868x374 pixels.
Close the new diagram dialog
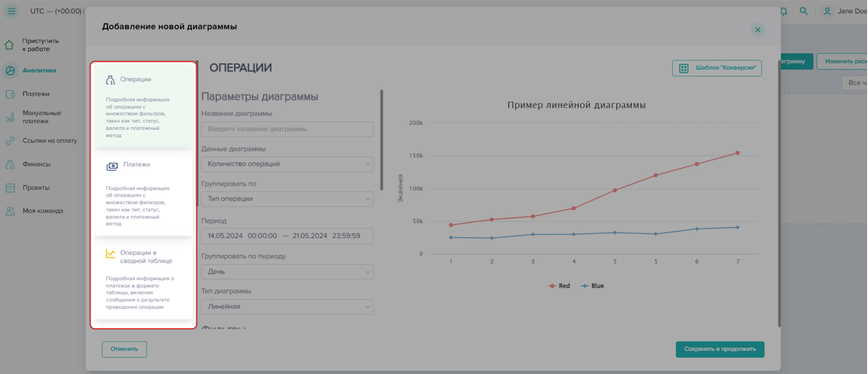pyautogui.click(x=757, y=30)
